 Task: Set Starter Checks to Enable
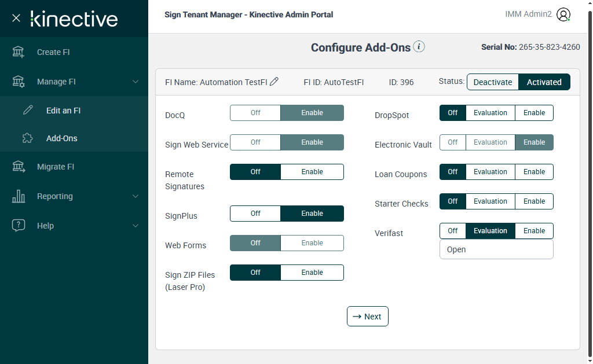[x=534, y=201]
